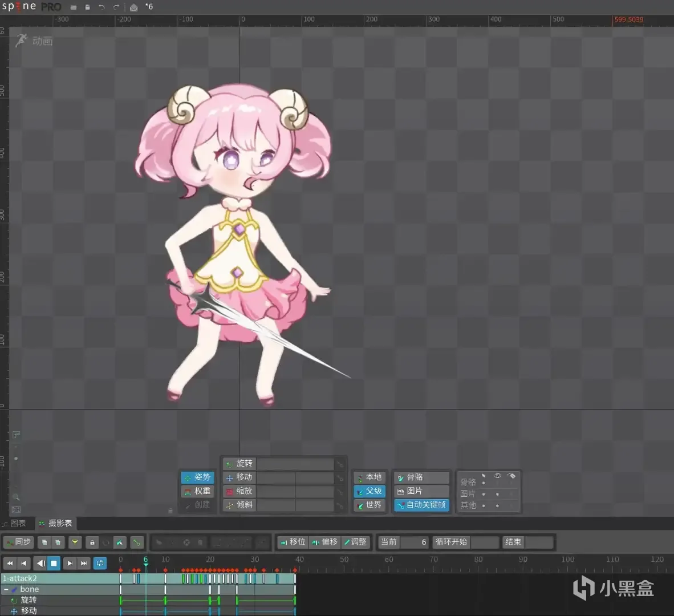The image size is (674, 616).
Task: Click the 同步 sync button
Action: 19,542
